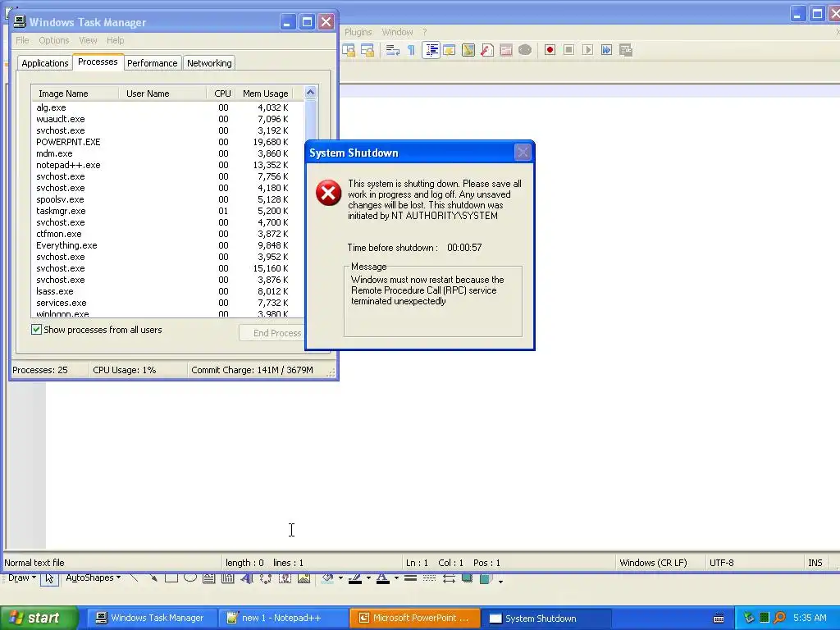The height and width of the screenshot is (630, 840).
Task: Click the Arrow Style icon
Action: coord(449,578)
